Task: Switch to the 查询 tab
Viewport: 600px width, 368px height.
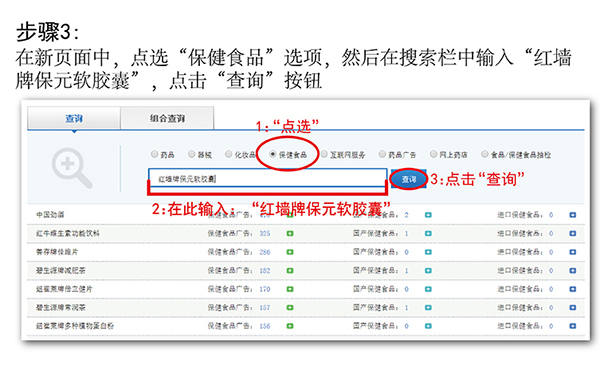Action: [x=74, y=119]
